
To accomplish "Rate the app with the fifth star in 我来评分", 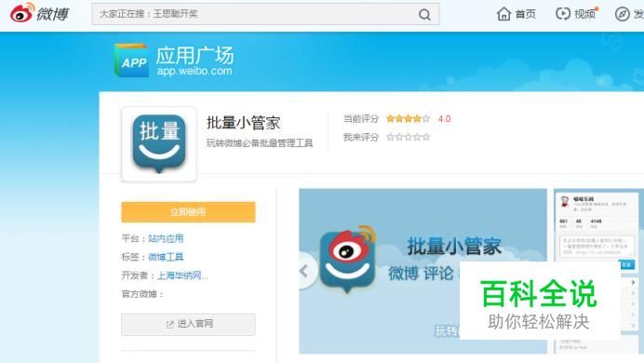I will (426, 137).
